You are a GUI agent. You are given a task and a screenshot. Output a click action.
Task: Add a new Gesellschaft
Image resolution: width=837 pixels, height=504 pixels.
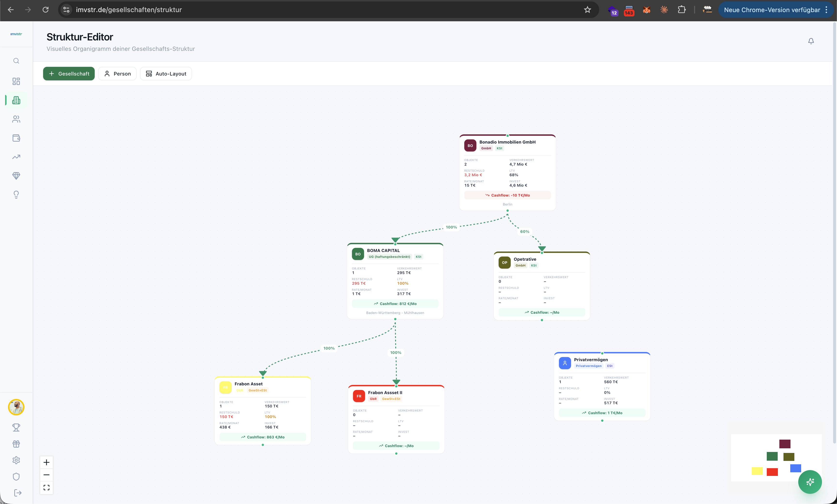click(69, 74)
